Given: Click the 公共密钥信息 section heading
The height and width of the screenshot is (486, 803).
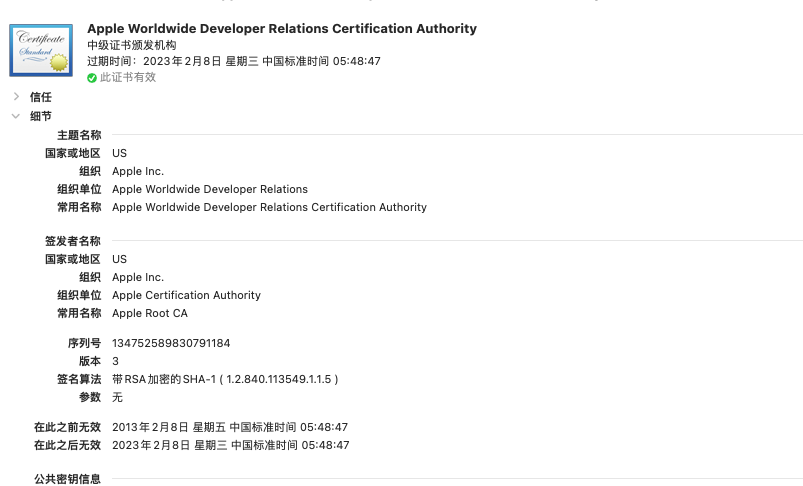Looking at the screenshot, I should pyautogui.click(x=67, y=479).
